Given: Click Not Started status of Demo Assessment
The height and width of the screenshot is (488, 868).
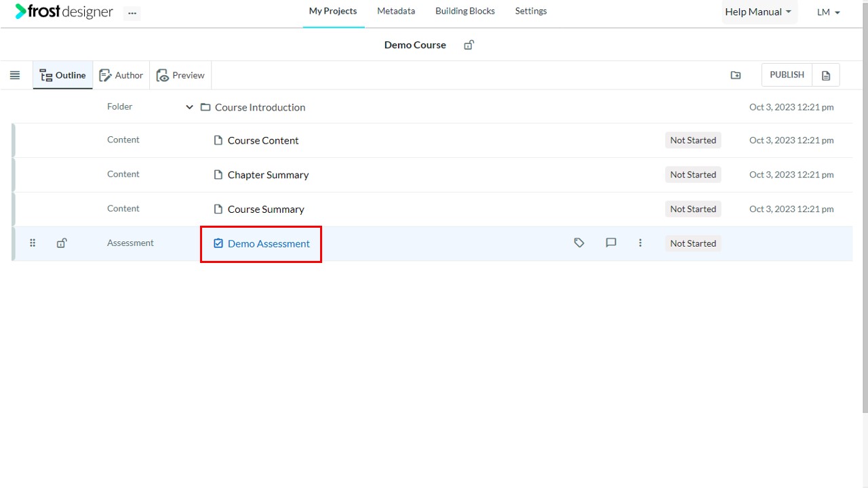Looking at the screenshot, I should click(693, 243).
